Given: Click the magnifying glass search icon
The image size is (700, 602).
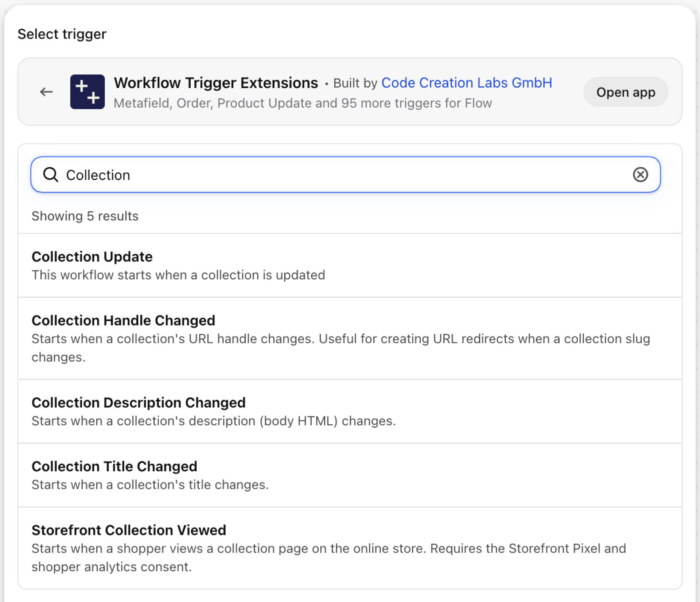Looking at the screenshot, I should [x=51, y=175].
